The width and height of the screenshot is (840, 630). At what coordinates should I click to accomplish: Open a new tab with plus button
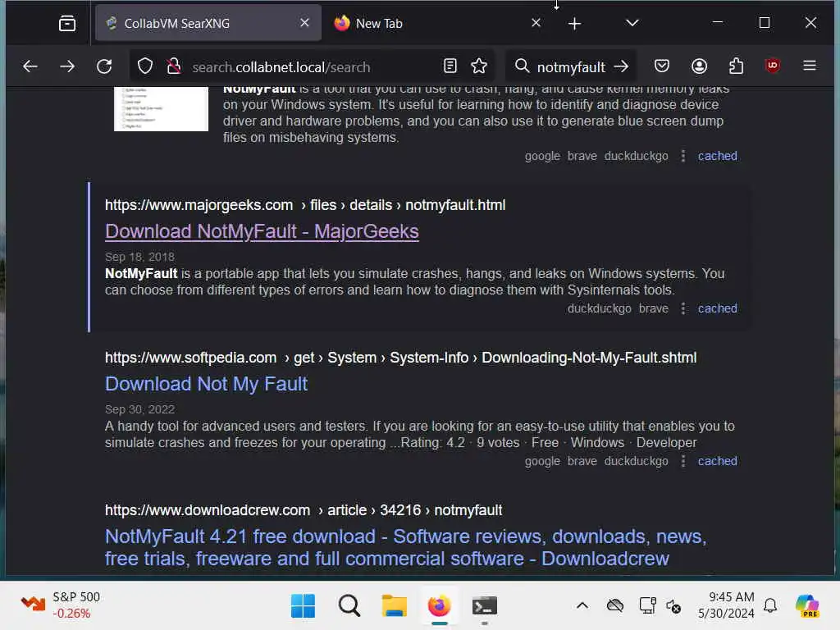[x=574, y=24]
